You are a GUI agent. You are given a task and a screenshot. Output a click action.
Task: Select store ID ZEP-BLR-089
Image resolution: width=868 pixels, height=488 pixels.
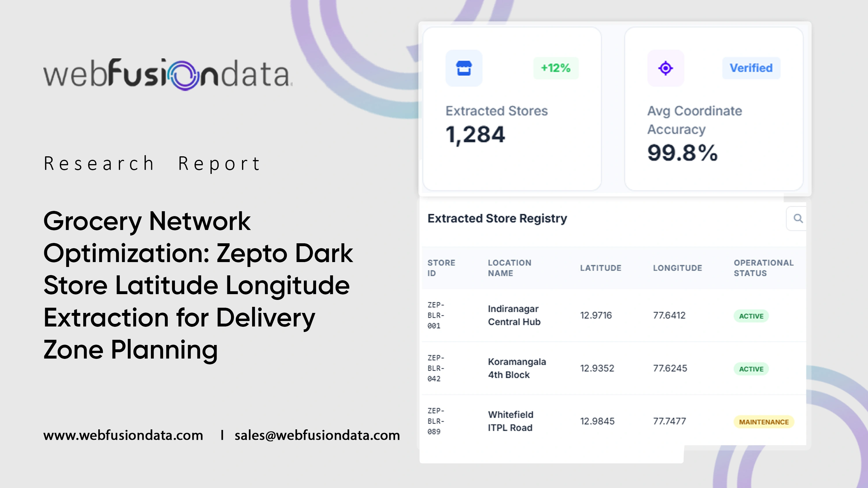point(436,421)
